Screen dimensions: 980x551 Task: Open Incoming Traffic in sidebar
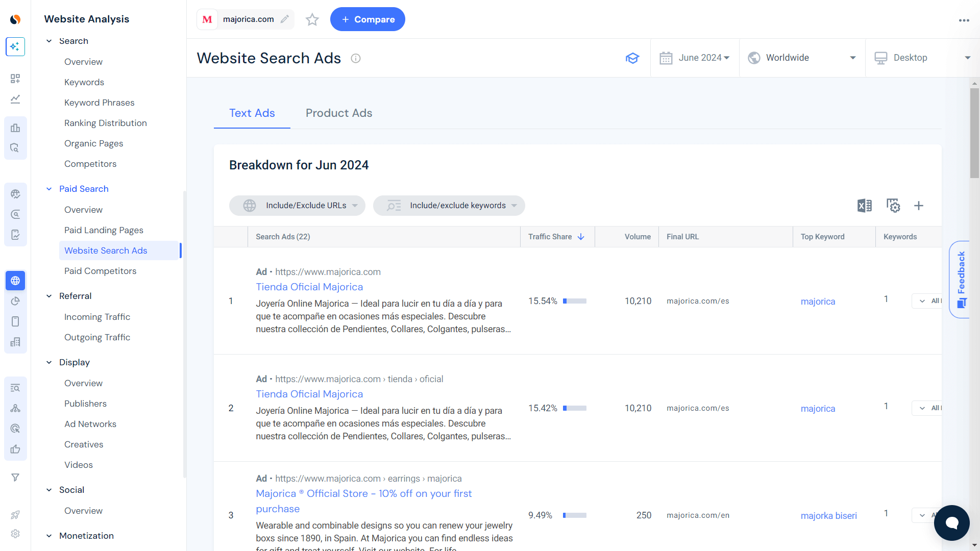97,317
